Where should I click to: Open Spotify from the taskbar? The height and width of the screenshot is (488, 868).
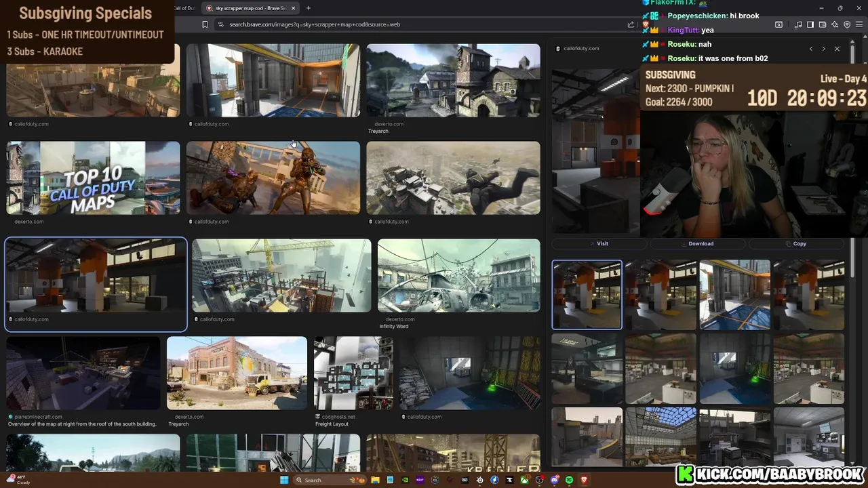[x=569, y=480]
